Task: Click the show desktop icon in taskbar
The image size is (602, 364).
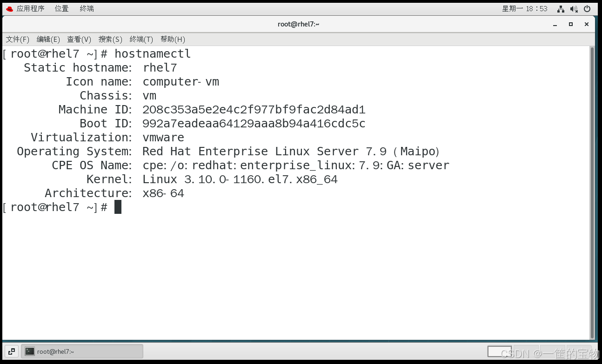Action: pyautogui.click(x=12, y=351)
